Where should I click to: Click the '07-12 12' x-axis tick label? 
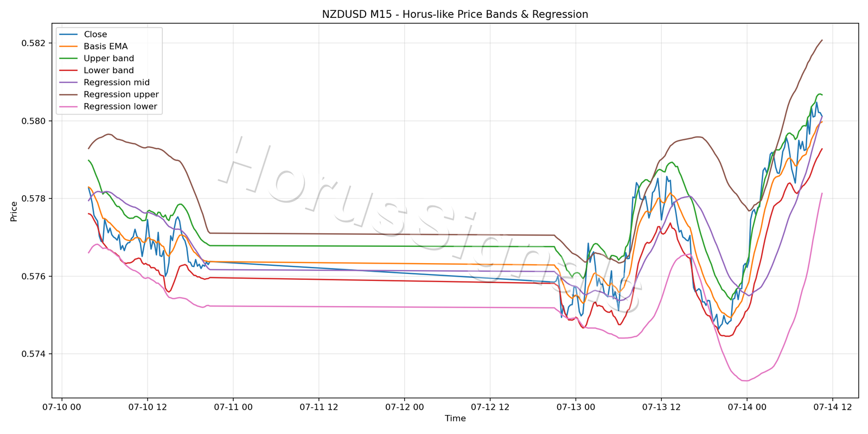pos(490,407)
